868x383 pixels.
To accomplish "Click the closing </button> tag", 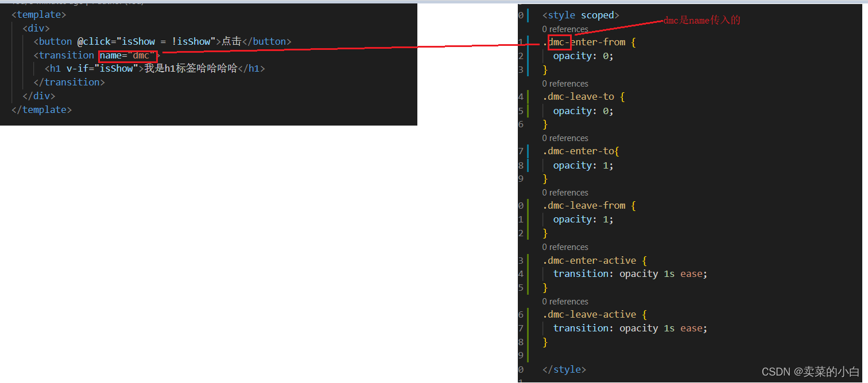I will click(267, 41).
